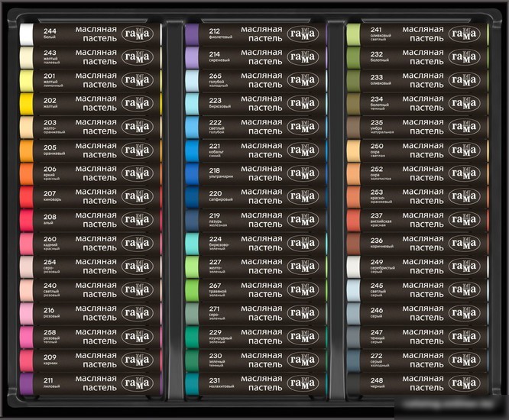Pick the scarlet tip of pastel 208
509x420 pixels.
tap(26, 220)
